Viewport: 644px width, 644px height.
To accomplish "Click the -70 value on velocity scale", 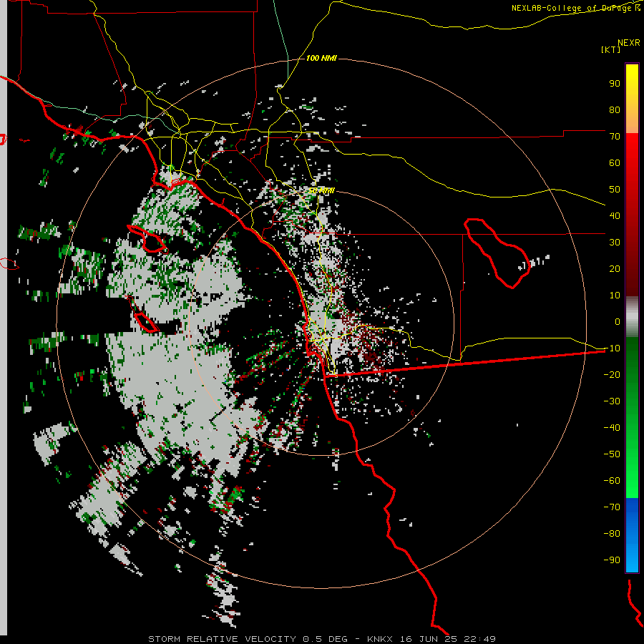I will 612,507.
